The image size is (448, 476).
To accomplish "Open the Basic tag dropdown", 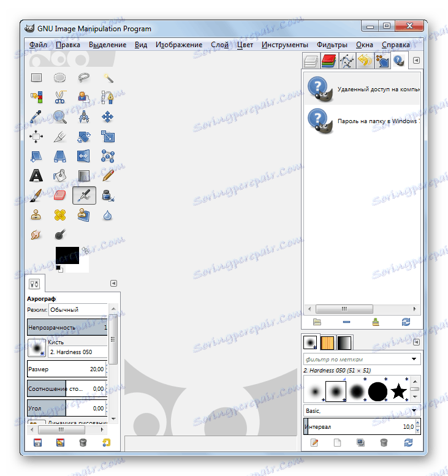I will (x=362, y=410).
